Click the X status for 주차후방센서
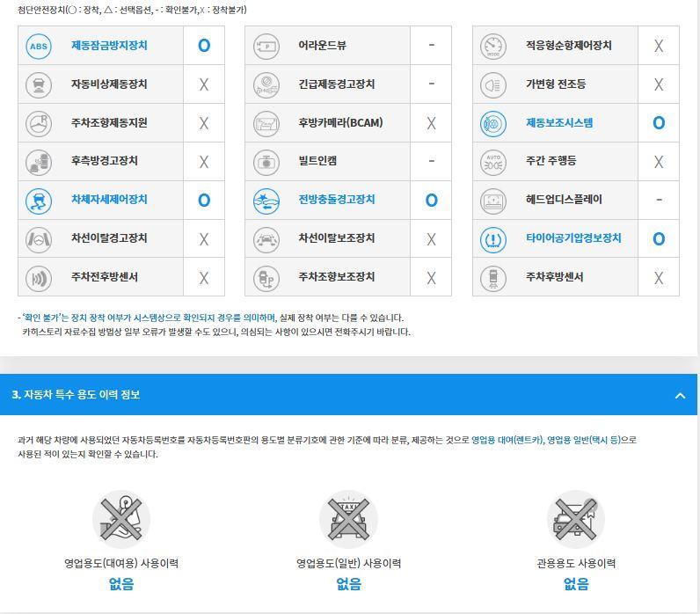 pyautogui.click(x=658, y=278)
